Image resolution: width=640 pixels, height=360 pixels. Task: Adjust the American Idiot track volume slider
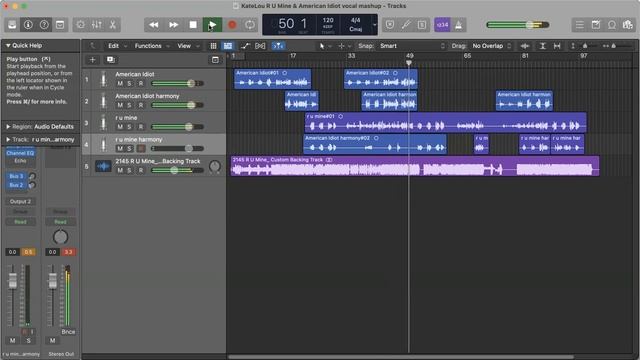177,83
